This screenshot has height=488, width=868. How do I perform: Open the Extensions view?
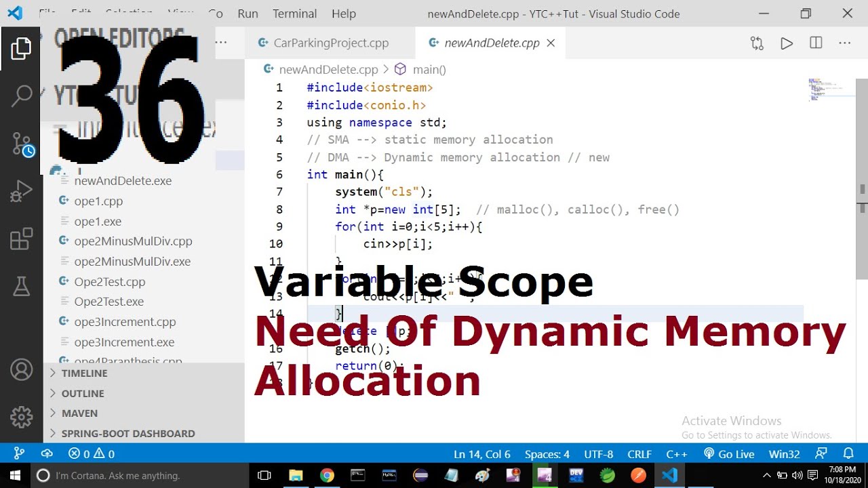[x=21, y=239]
